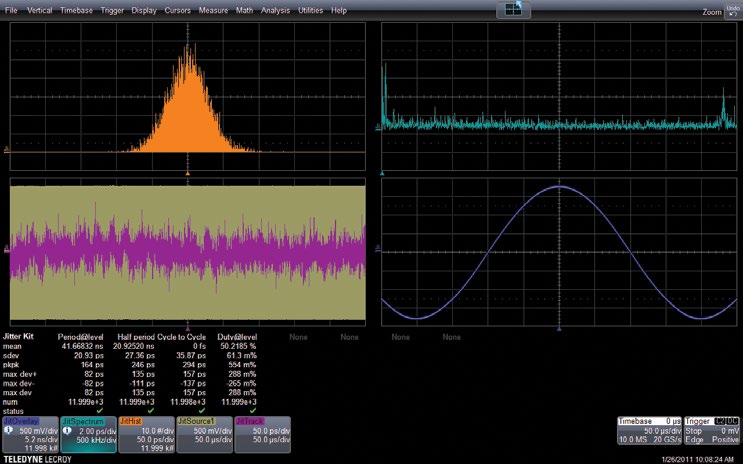Click the Jitter Kit measurement table header
The width and height of the screenshot is (743, 464).
(x=20, y=337)
